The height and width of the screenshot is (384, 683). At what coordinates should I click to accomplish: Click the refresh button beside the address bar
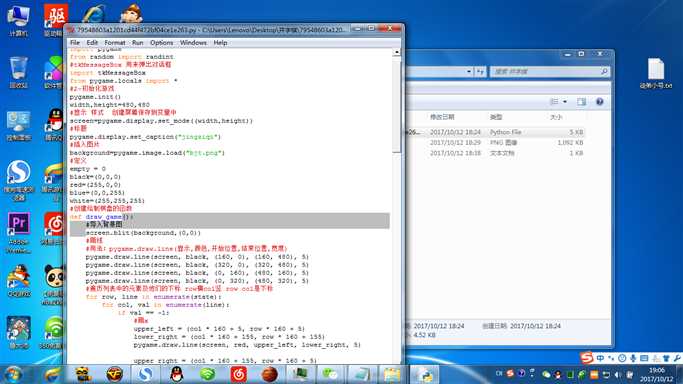(x=480, y=71)
